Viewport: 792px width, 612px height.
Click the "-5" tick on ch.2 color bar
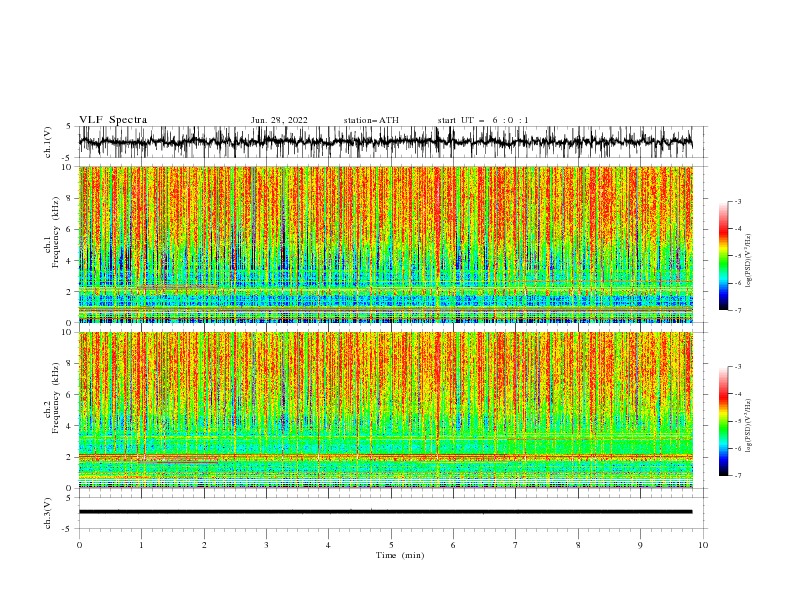738,421
